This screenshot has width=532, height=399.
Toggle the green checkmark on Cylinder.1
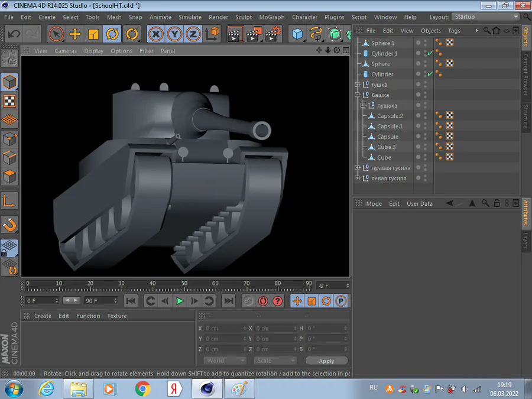[430, 54]
